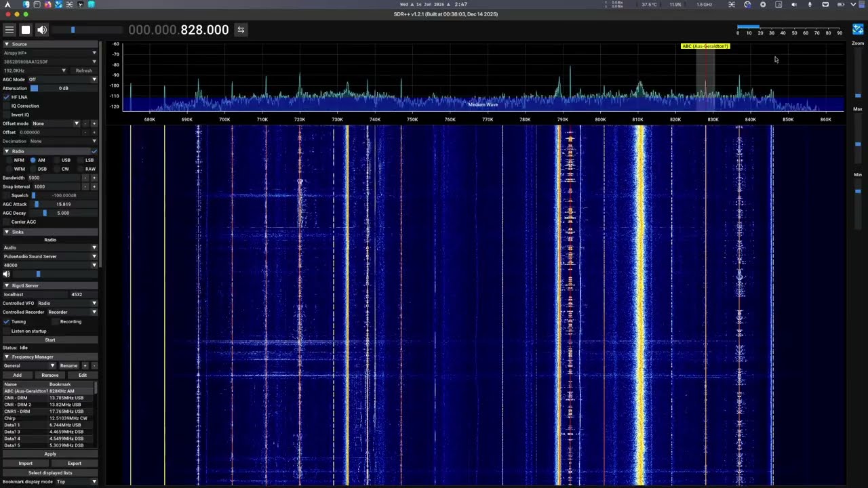868x488 pixels.
Task: Enable the Carrier AGC checkbox
Action: [x=6, y=222]
